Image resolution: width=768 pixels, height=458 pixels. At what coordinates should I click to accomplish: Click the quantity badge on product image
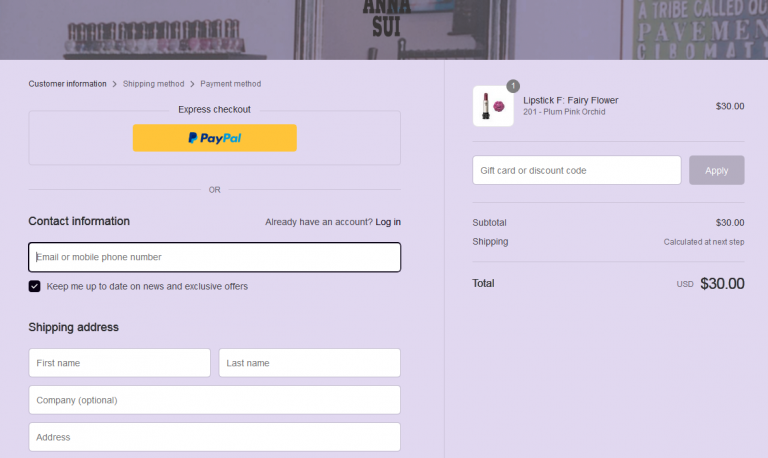pyautogui.click(x=513, y=86)
